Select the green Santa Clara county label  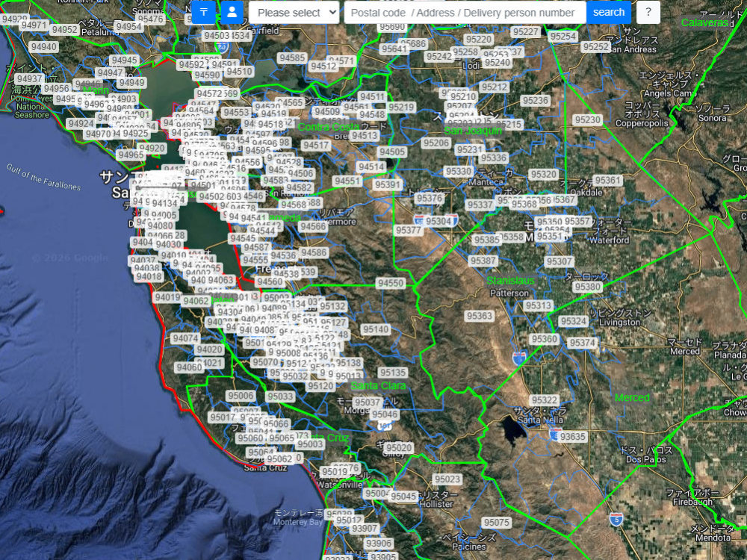point(378,385)
